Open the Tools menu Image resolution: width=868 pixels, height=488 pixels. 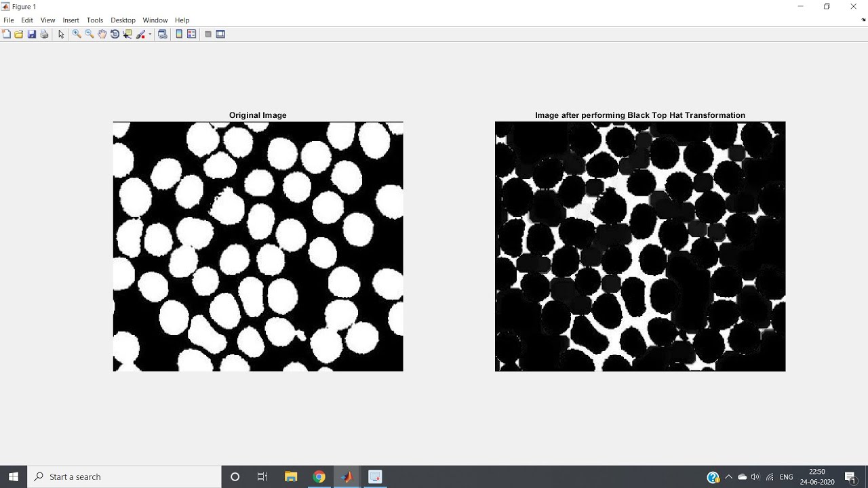(95, 20)
